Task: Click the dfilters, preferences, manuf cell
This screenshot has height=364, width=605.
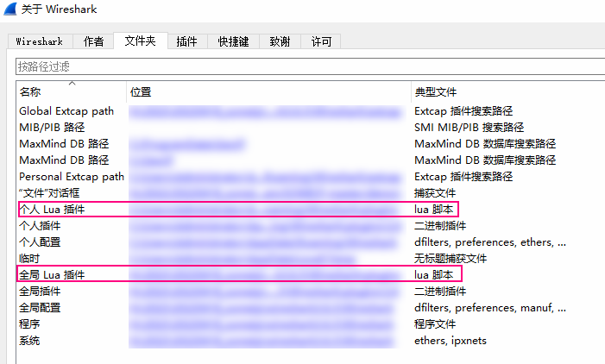Action: click(490, 308)
